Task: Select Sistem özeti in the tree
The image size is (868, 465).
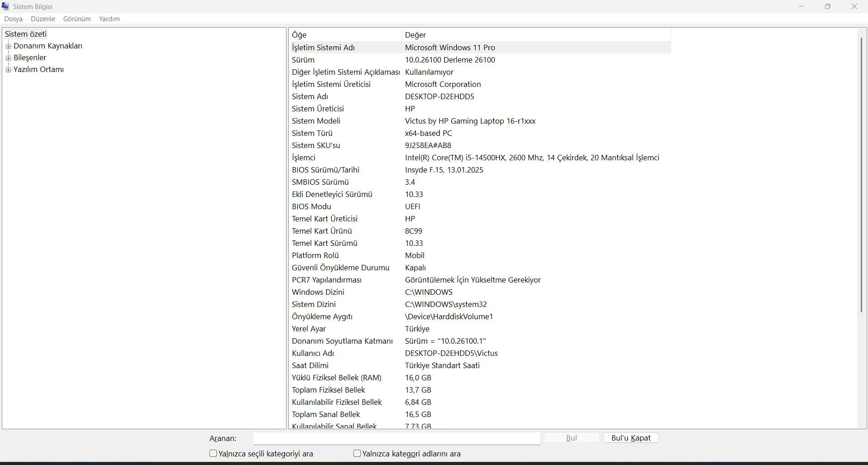Action: (26, 34)
